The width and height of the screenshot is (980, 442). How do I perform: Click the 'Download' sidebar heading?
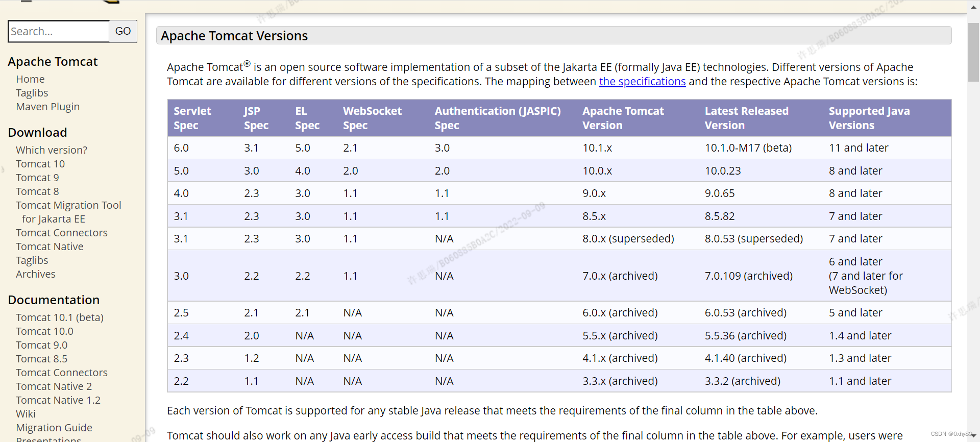(37, 133)
